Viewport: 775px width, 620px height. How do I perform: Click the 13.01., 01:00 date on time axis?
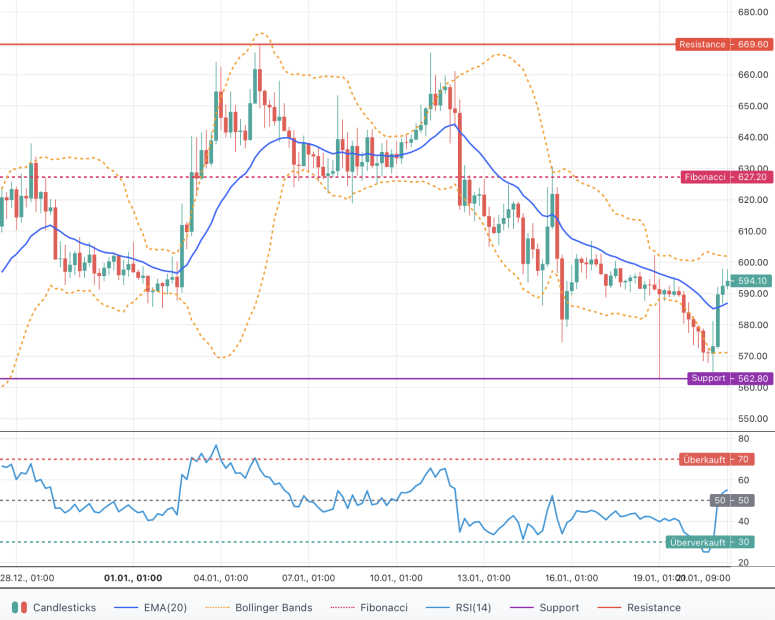(483, 577)
